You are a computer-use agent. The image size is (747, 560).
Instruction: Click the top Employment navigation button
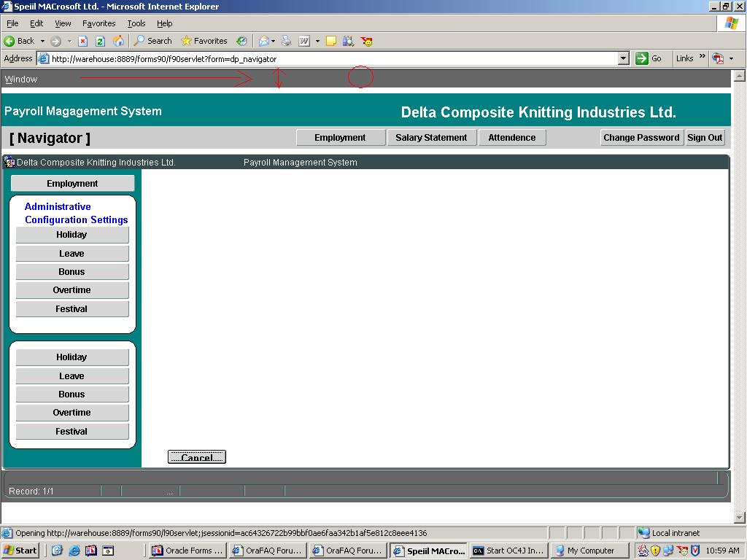point(340,138)
